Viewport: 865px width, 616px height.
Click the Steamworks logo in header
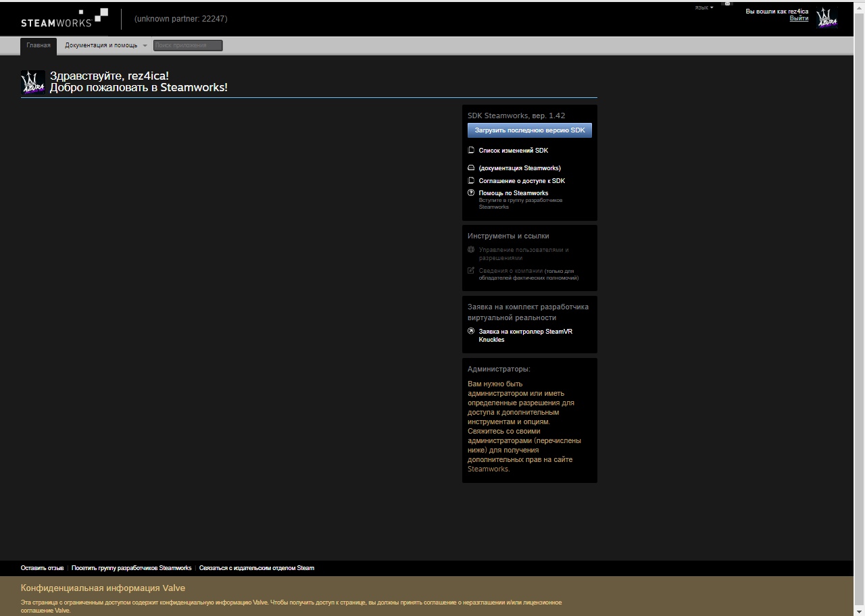(64, 18)
